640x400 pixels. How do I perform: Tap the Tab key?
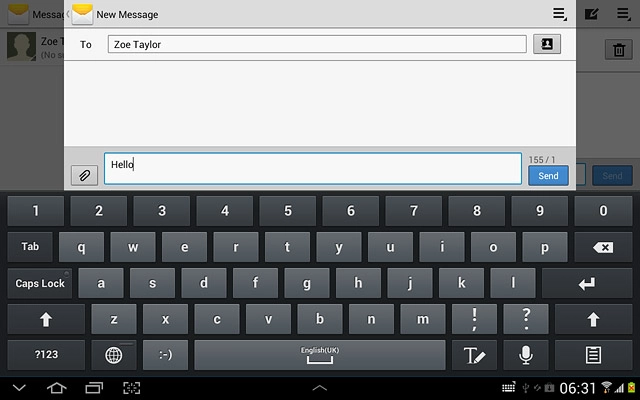(x=30, y=247)
